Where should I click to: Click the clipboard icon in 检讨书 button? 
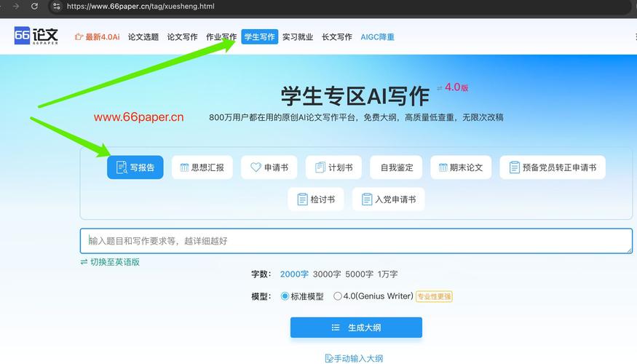click(302, 199)
